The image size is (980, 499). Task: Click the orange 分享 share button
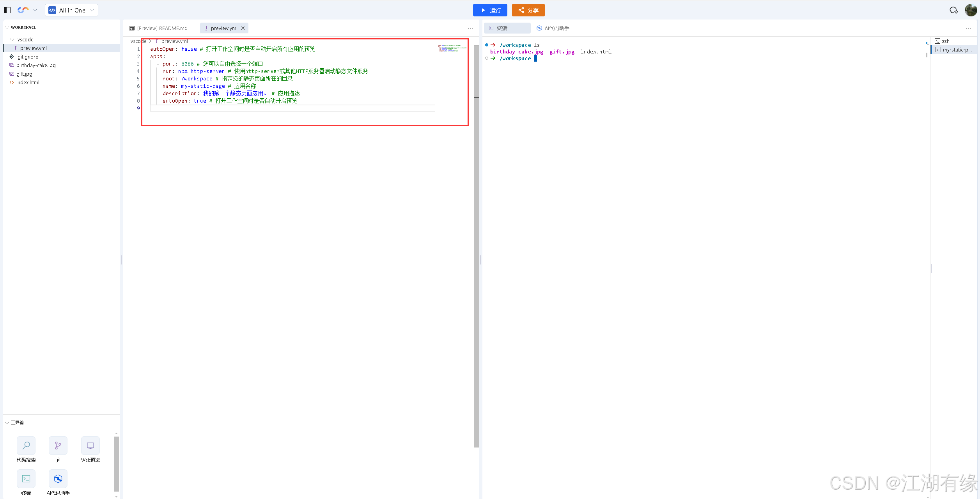[x=528, y=10]
